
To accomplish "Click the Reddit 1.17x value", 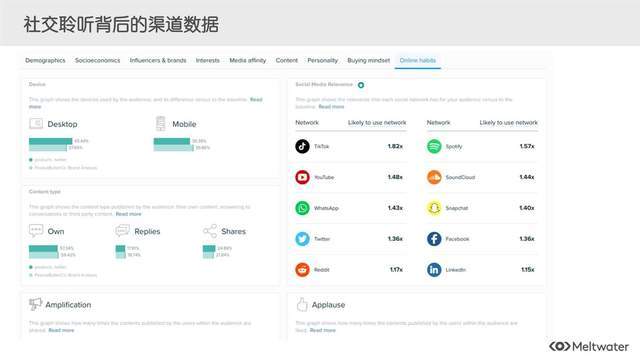I will (396, 270).
